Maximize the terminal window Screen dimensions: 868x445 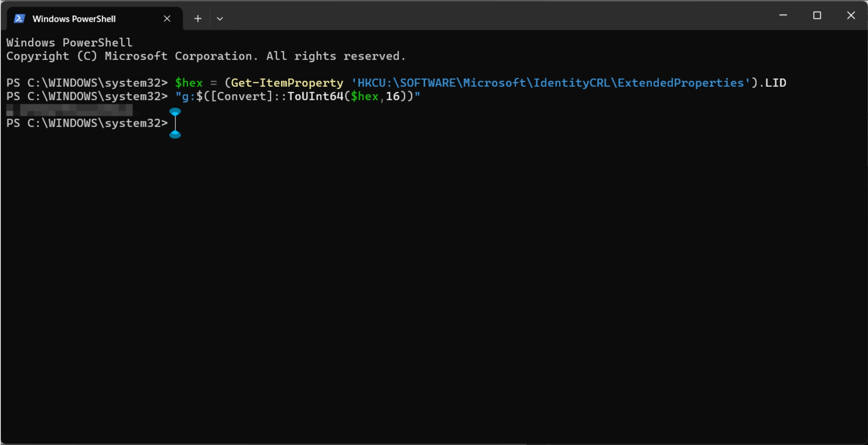click(x=817, y=15)
